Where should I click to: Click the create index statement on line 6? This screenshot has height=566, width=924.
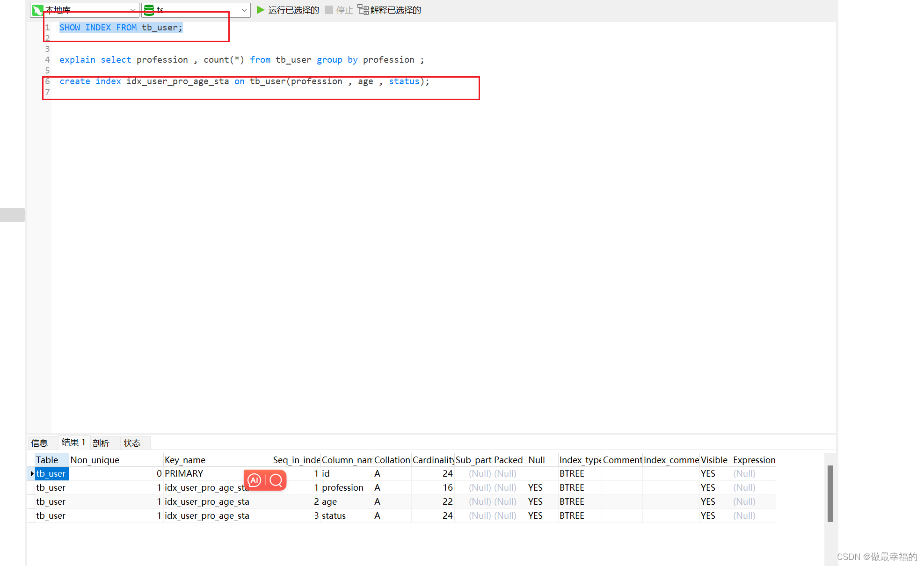pos(244,81)
